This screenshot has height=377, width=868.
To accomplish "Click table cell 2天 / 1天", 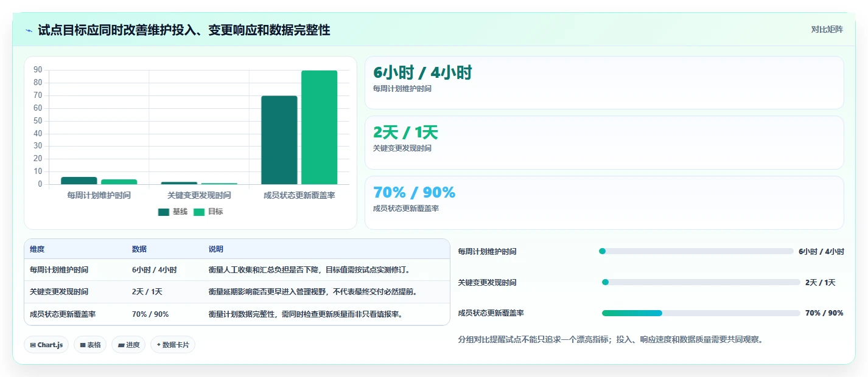I will click(147, 292).
